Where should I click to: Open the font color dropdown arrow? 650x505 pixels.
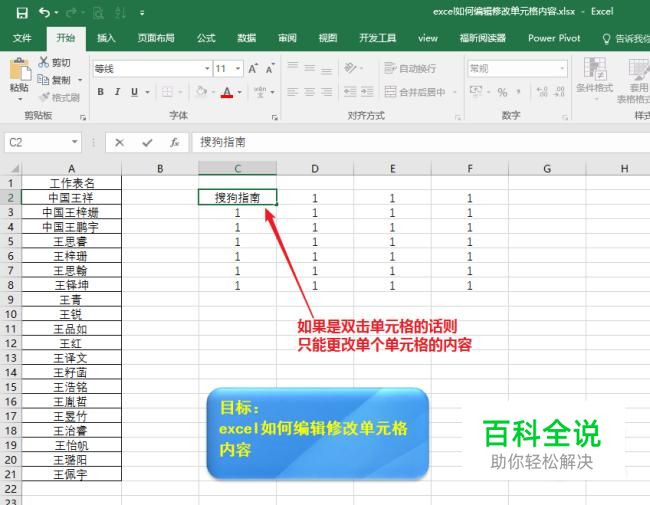(240, 92)
